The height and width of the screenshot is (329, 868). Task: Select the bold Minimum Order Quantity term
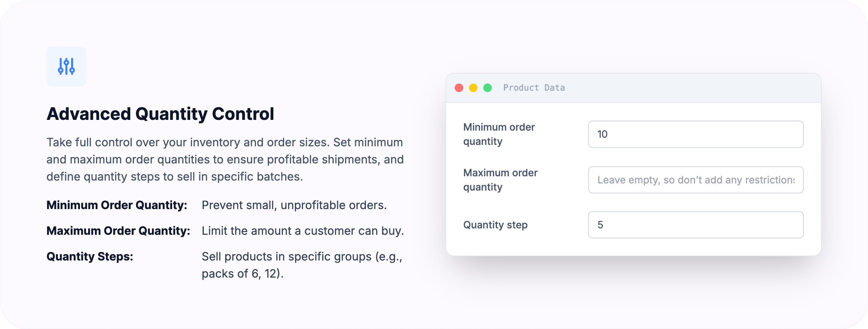pyautogui.click(x=117, y=205)
